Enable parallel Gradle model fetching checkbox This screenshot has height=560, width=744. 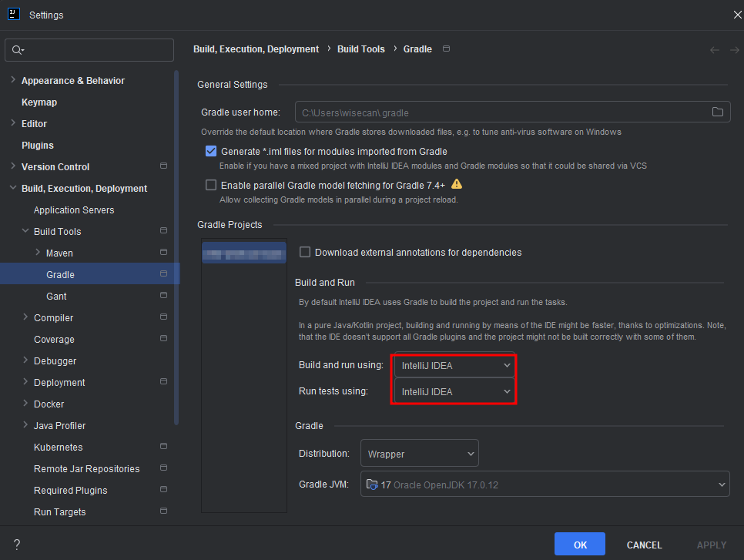pos(211,185)
